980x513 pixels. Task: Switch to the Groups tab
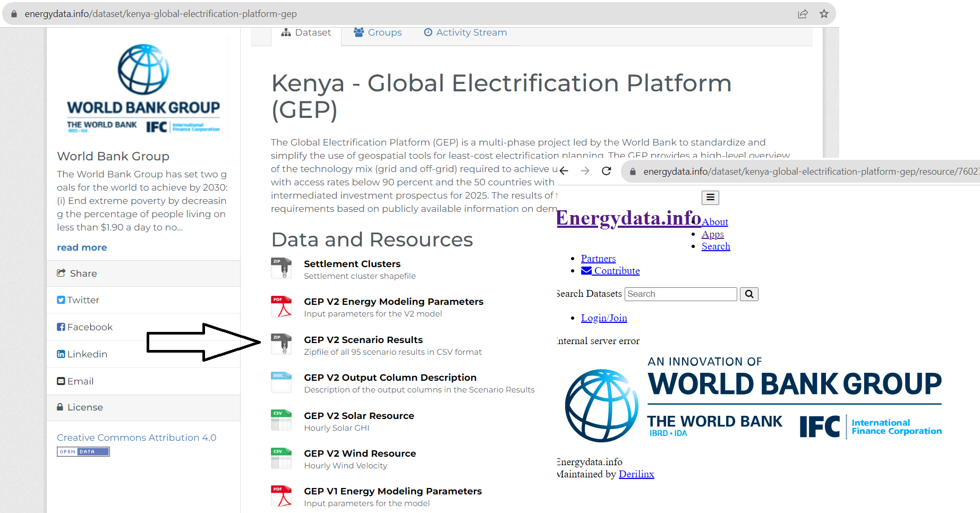tap(378, 32)
